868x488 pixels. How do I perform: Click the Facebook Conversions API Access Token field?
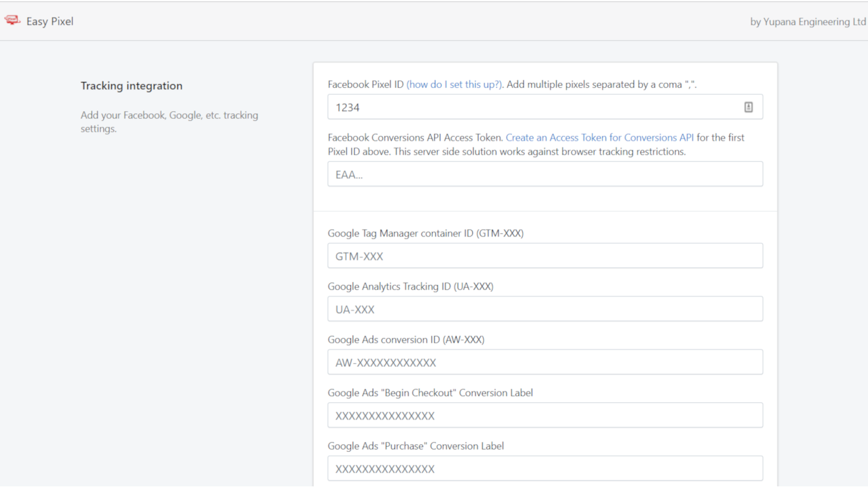pyautogui.click(x=545, y=174)
